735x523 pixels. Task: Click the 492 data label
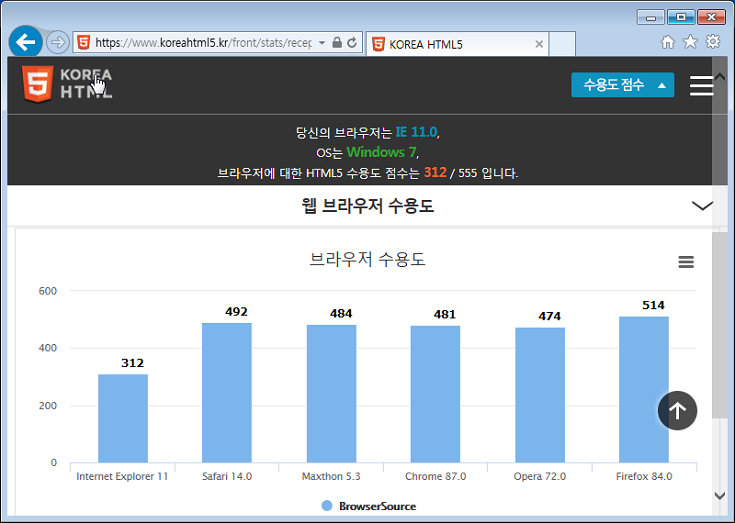point(236,312)
